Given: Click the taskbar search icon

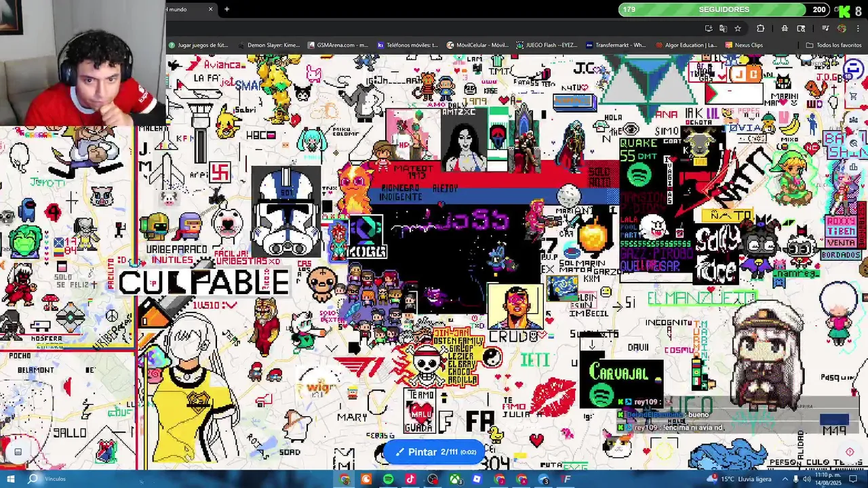Looking at the screenshot, I should click(x=33, y=479).
